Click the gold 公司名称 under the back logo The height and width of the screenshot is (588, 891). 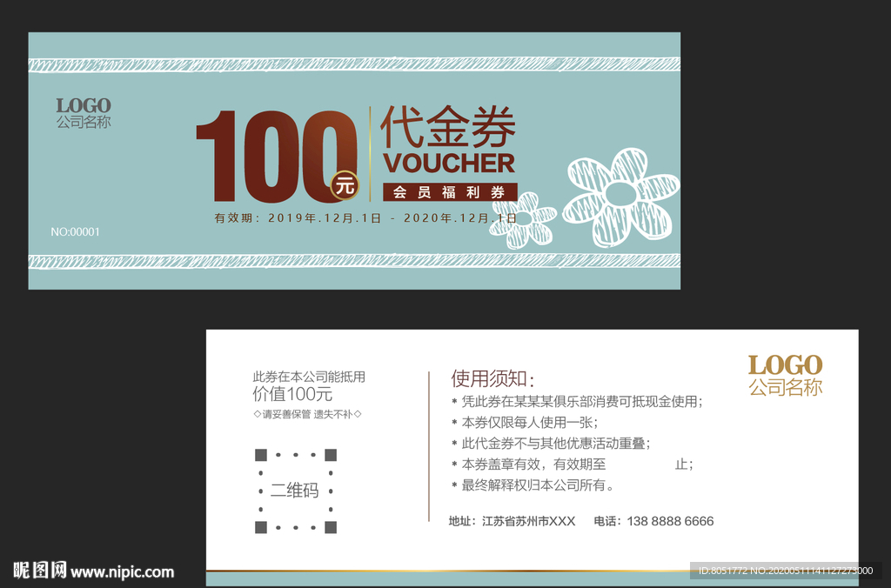tap(786, 387)
